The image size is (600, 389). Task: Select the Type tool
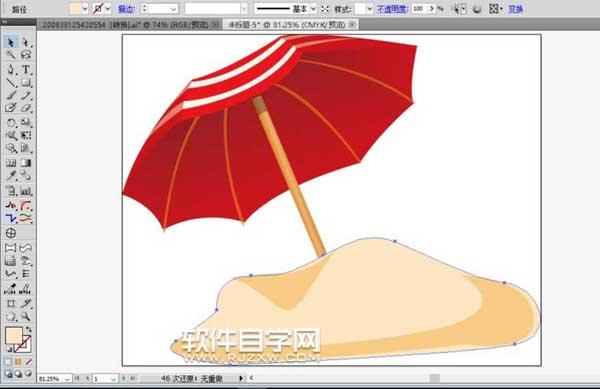(26, 70)
